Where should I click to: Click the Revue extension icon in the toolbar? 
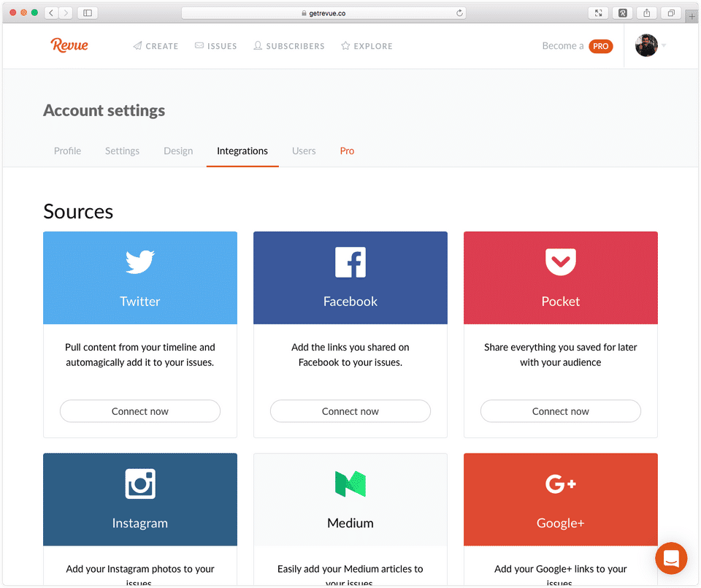point(622,13)
